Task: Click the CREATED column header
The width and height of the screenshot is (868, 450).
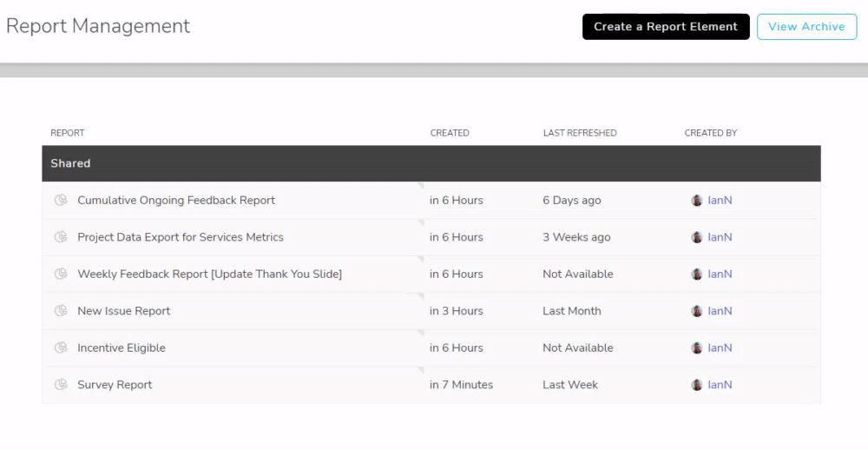Action: pyautogui.click(x=450, y=133)
